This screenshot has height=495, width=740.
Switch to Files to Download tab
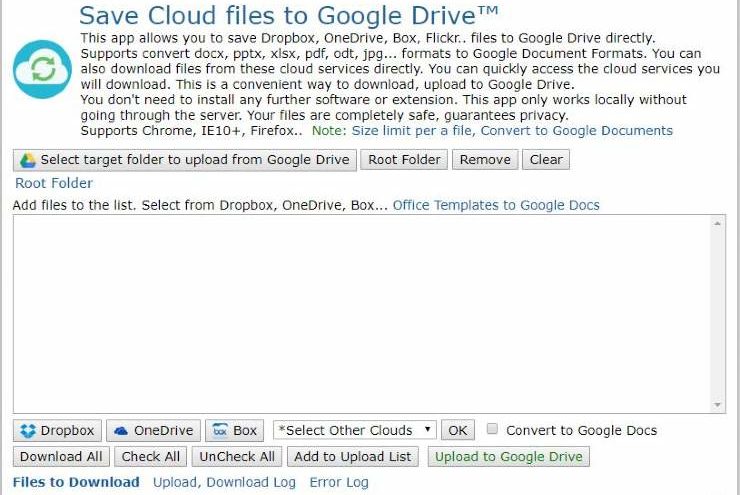(76, 482)
